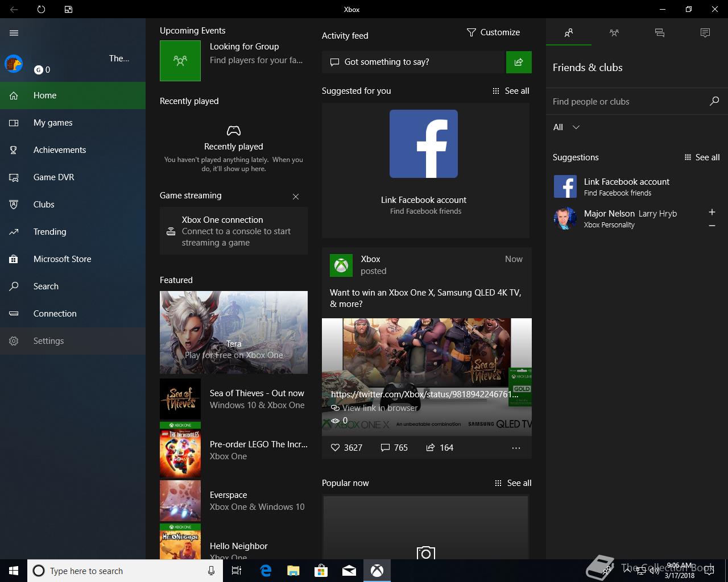728x582 pixels.
Task: Click View link in browser
Action: coord(375,408)
